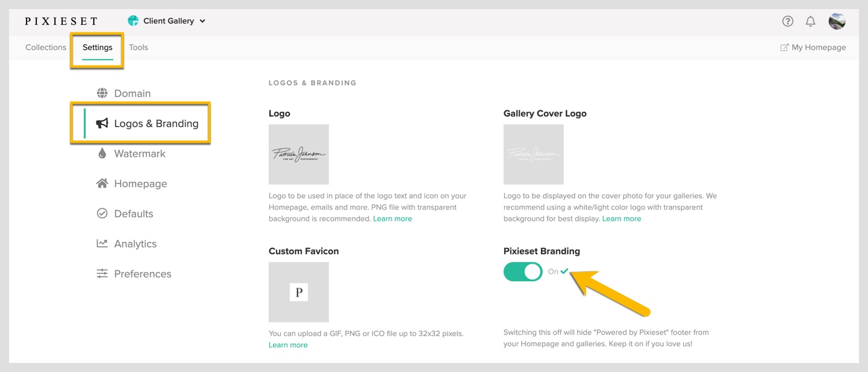Click the Logos & Branding megaphone icon
The width and height of the screenshot is (868, 372).
(102, 123)
